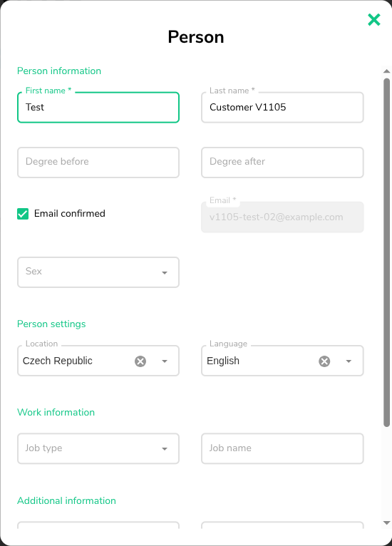Select the Job name input field
The image size is (392, 546).
[x=282, y=448]
